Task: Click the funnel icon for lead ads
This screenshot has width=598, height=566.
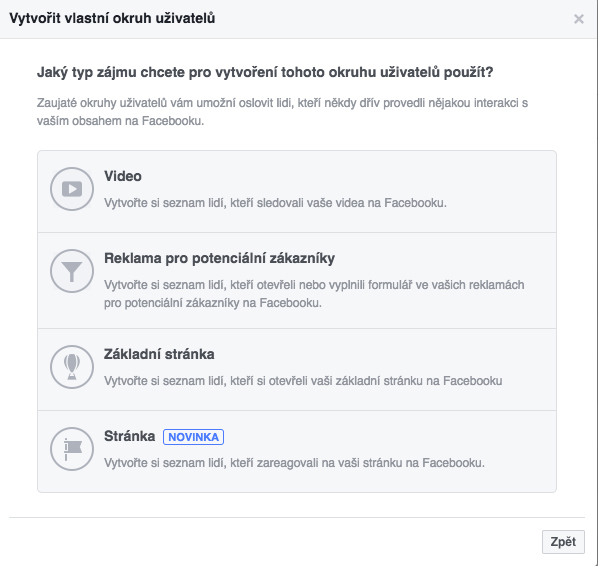Action: (x=72, y=271)
